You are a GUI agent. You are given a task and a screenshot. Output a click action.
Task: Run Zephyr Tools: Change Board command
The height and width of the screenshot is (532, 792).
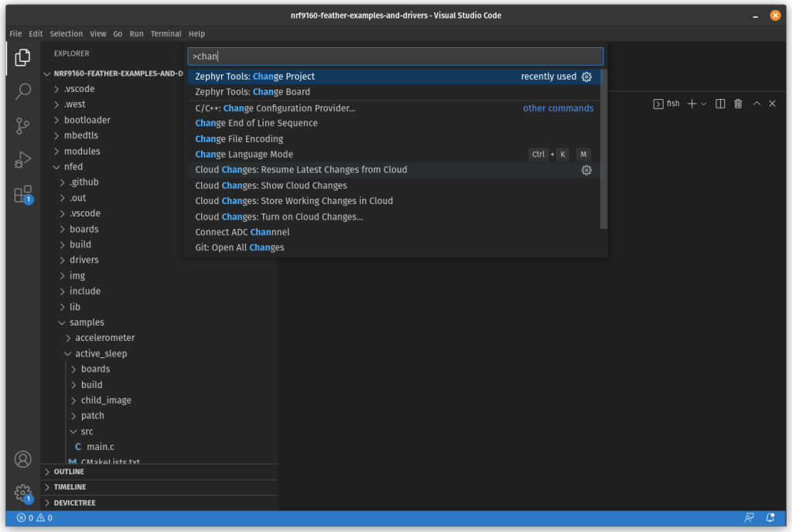[x=395, y=92]
